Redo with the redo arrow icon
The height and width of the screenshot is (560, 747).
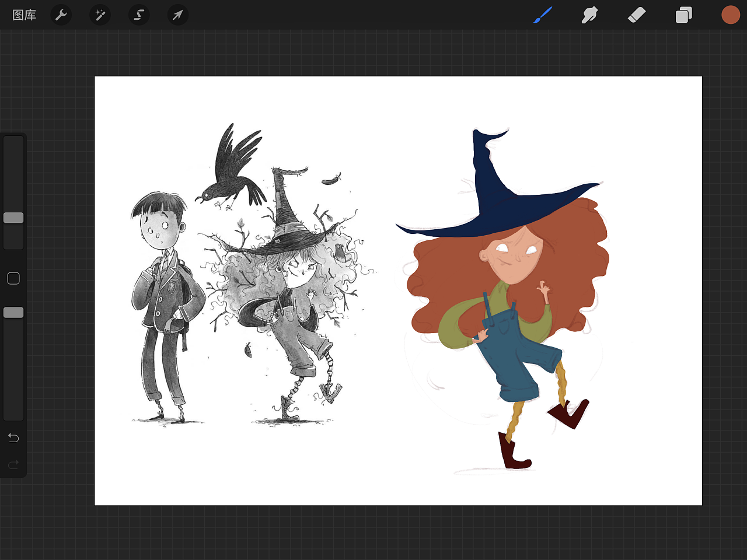(13, 465)
